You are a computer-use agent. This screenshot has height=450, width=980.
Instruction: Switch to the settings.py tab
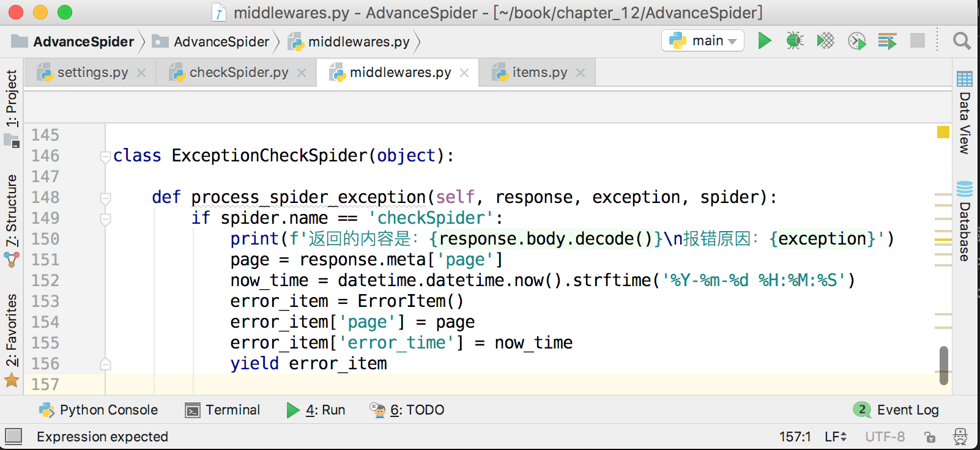tap(92, 73)
